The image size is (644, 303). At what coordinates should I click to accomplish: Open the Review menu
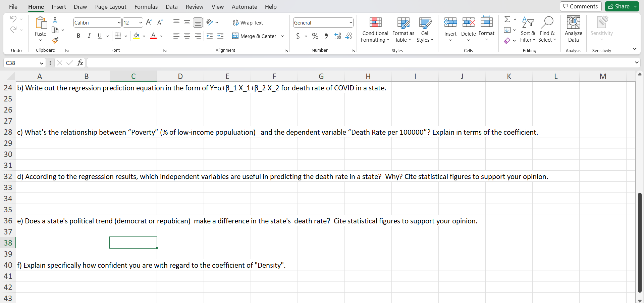195,6
